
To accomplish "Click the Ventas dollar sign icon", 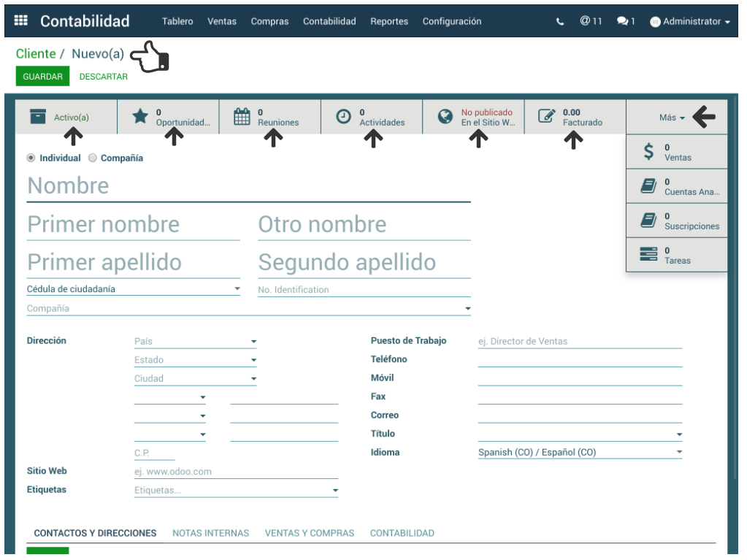I will tap(648, 152).
